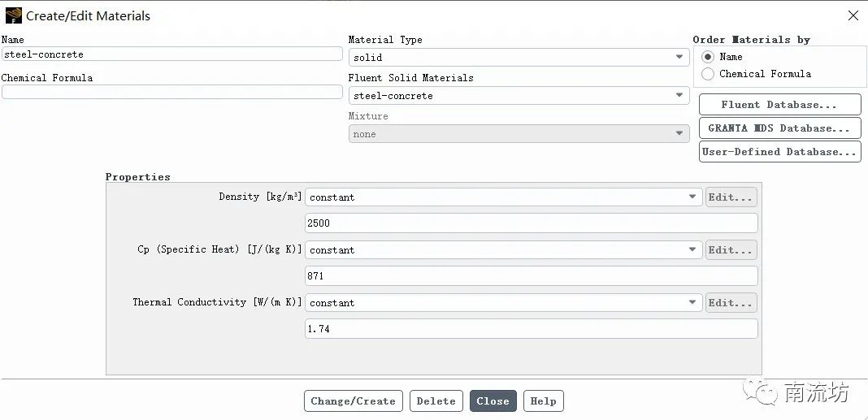Screen dimensions: 868x420
Task: Click the Change/Create button
Action: pyautogui.click(x=354, y=401)
